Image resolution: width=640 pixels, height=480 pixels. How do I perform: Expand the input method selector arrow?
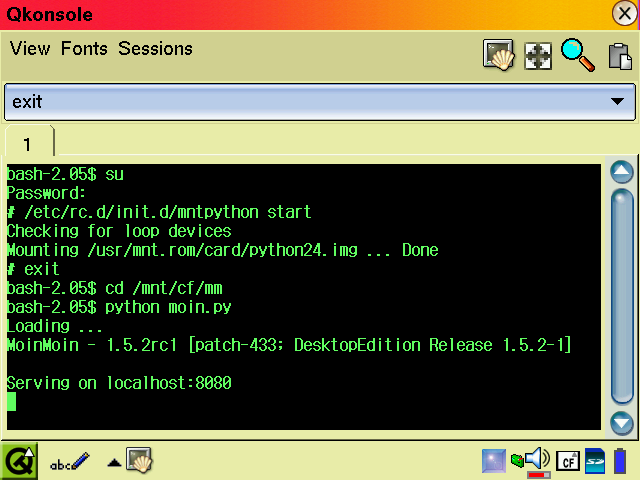click(x=114, y=462)
